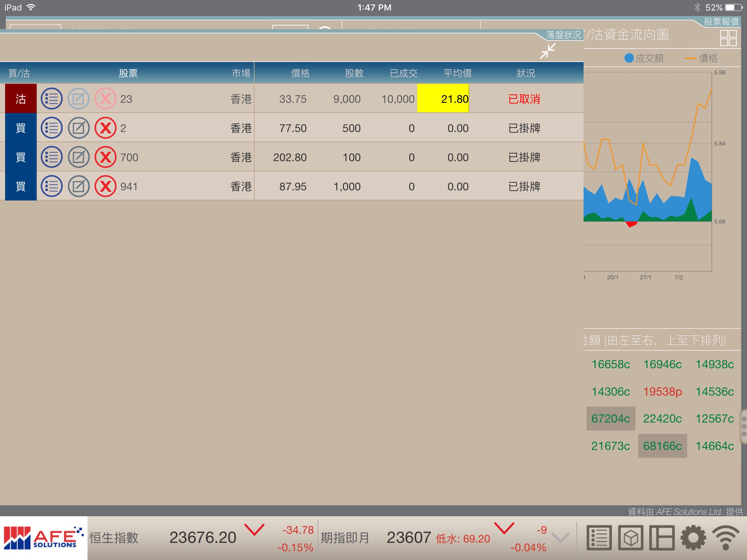Select warrant 14664c
This screenshot has height=560, width=747.
point(715,446)
